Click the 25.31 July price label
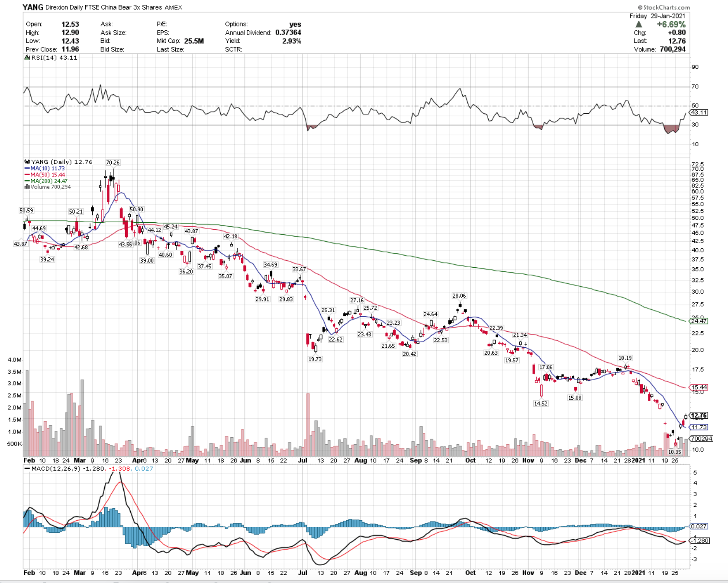This screenshot has height=583, width=728. pyautogui.click(x=328, y=310)
